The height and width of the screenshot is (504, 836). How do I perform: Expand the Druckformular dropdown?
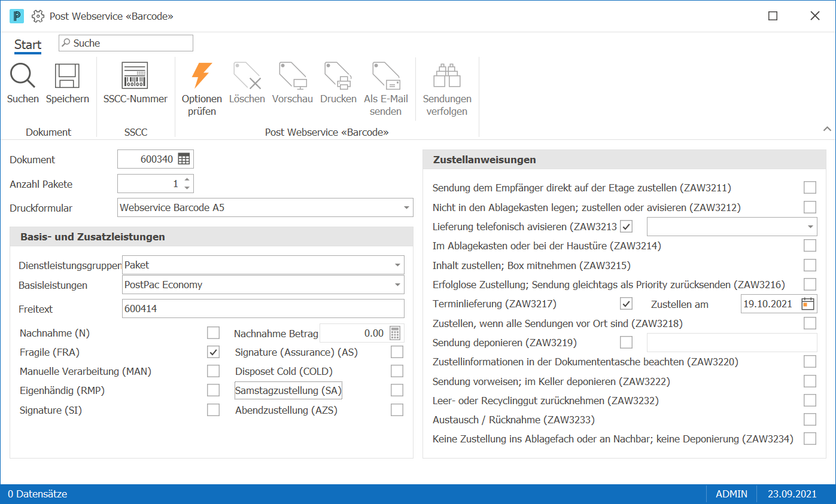(407, 208)
